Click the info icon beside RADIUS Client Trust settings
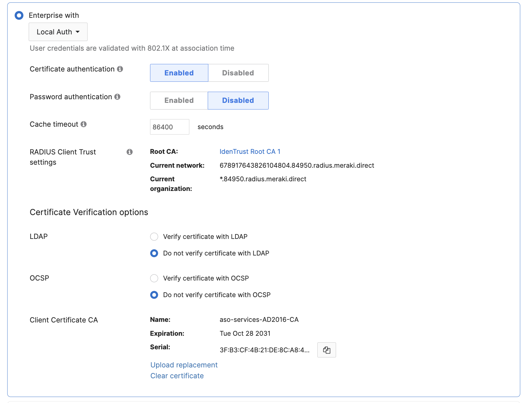The height and width of the screenshot is (403, 532). (x=130, y=152)
